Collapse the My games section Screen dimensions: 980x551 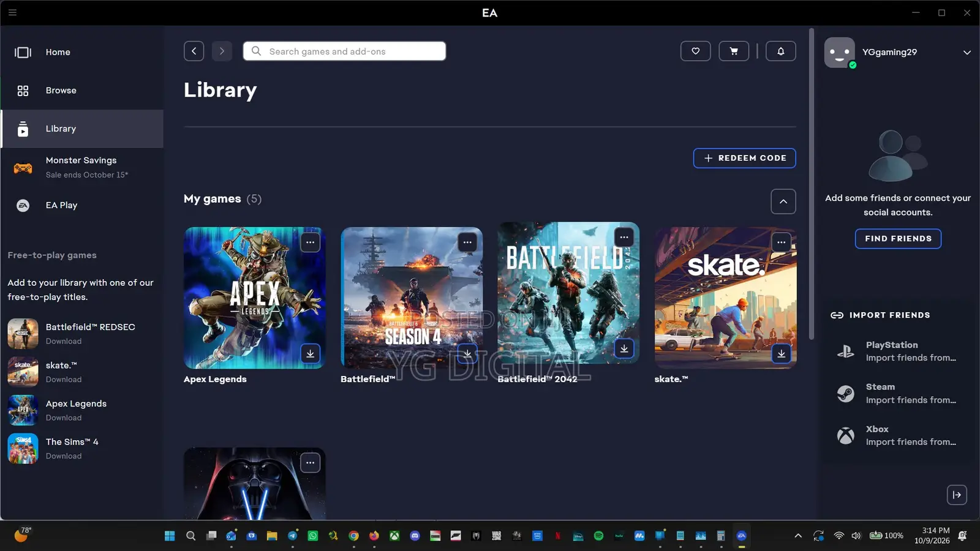(783, 201)
